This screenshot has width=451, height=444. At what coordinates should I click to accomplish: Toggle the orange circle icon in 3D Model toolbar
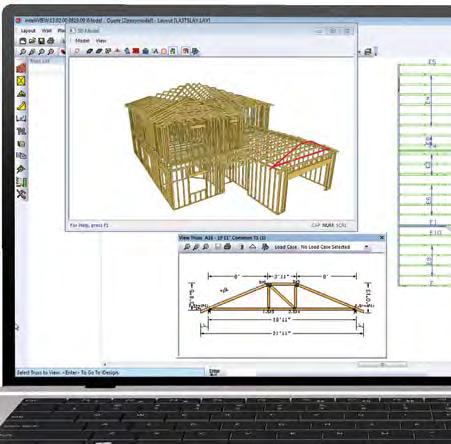164,51
